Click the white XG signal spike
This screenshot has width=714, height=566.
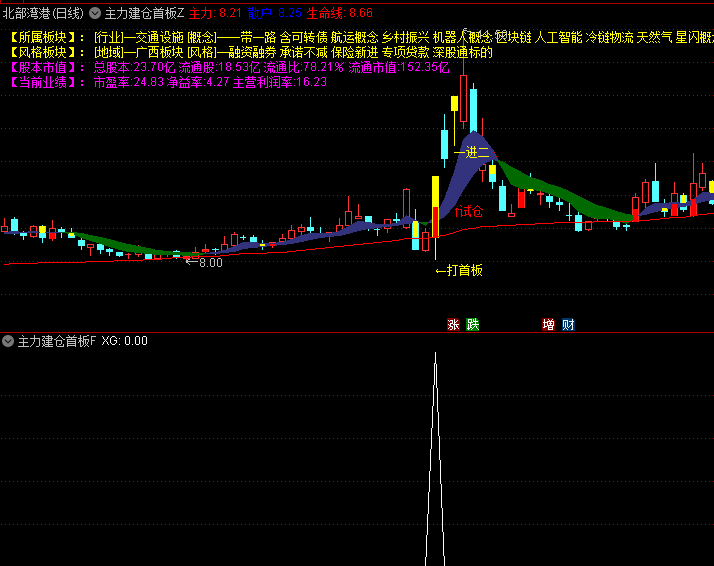pos(435,459)
